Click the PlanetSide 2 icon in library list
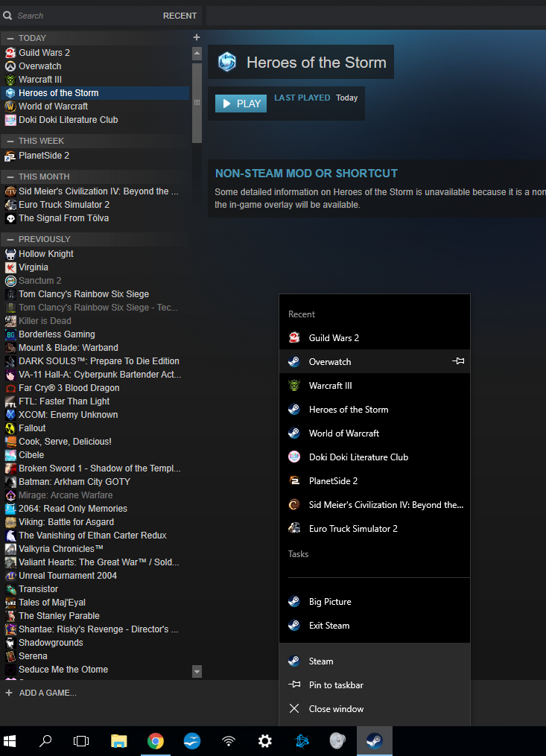The height and width of the screenshot is (756, 546). coord(10,156)
